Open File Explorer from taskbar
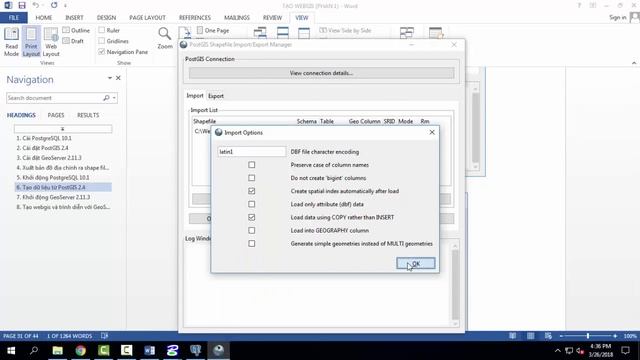The height and width of the screenshot is (360, 640). [58, 351]
